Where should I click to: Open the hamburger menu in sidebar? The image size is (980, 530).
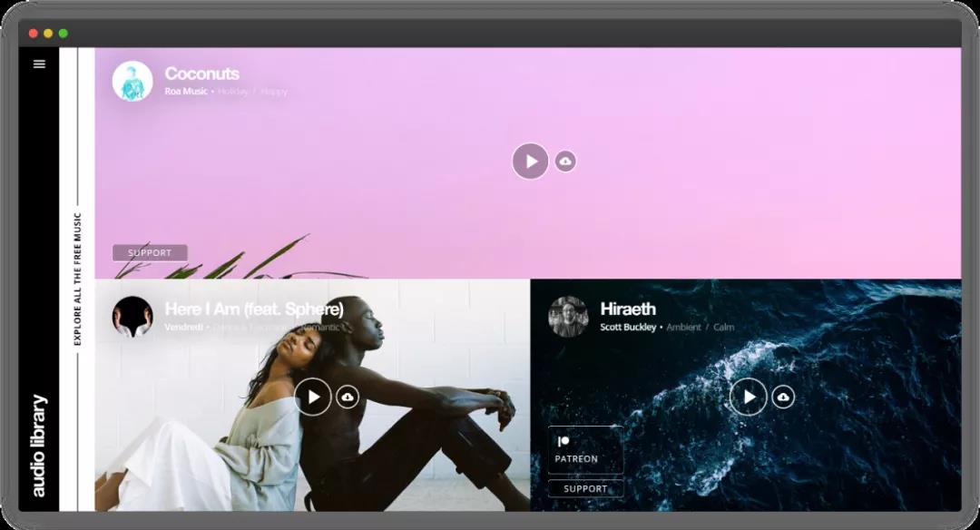39,64
